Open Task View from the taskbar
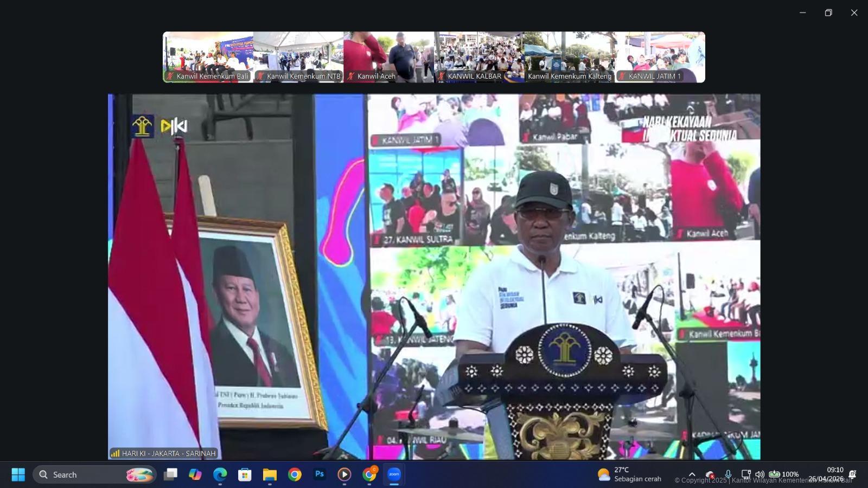868x488 pixels. tap(170, 474)
